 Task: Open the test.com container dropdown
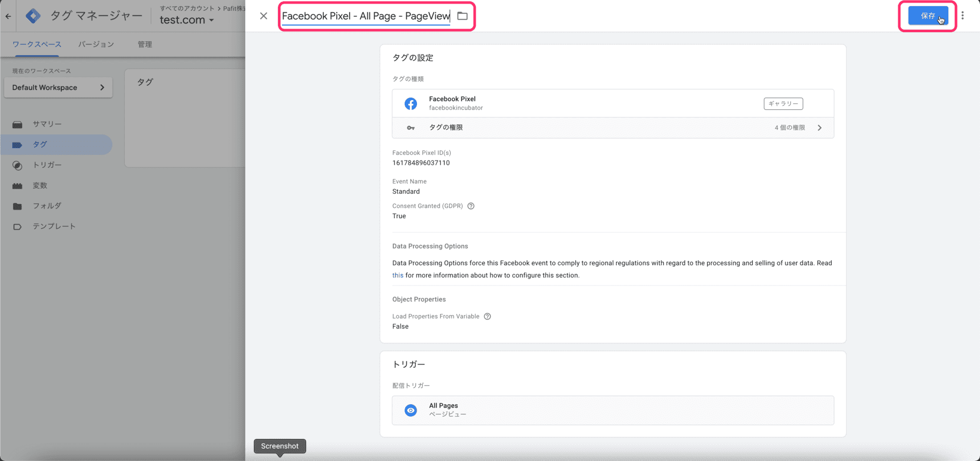click(186, 20)
